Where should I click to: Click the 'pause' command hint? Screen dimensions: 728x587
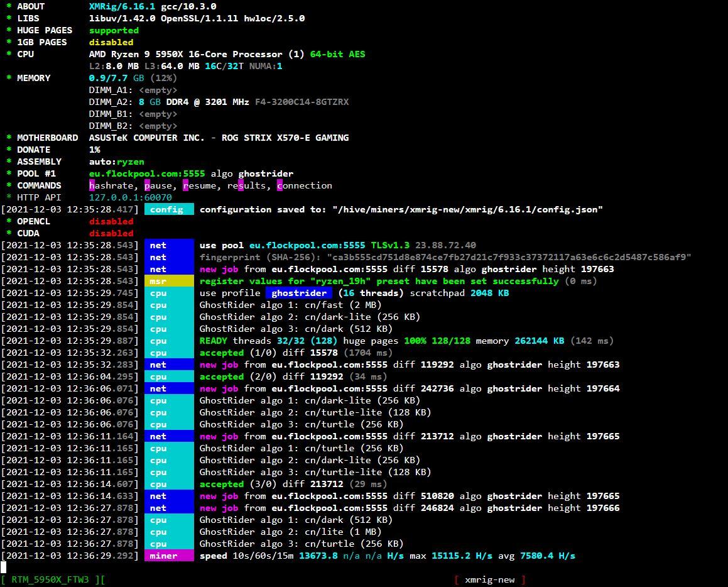[158, 186]
